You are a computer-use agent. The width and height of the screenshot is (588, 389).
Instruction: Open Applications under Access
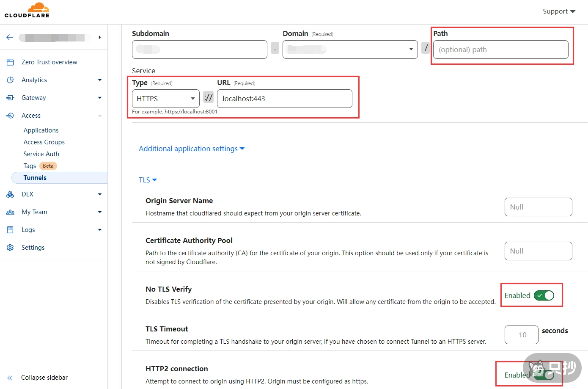(41, 130)
